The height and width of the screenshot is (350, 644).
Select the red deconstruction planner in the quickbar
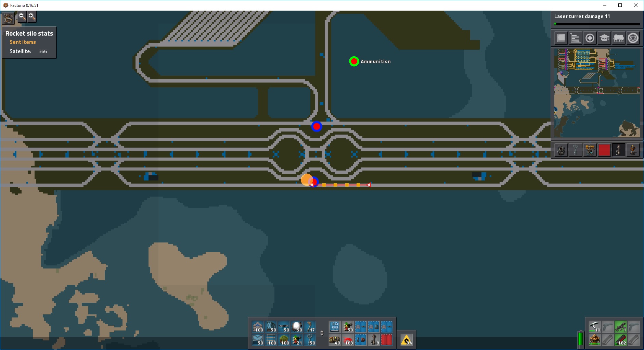(x=387, y=340)
